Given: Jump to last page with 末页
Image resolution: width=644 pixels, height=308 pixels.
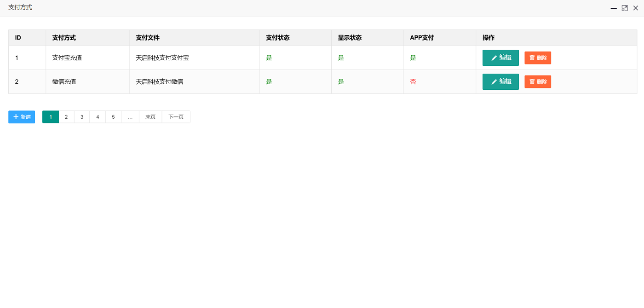Looking at the screenshot, I should click(150, 117).
